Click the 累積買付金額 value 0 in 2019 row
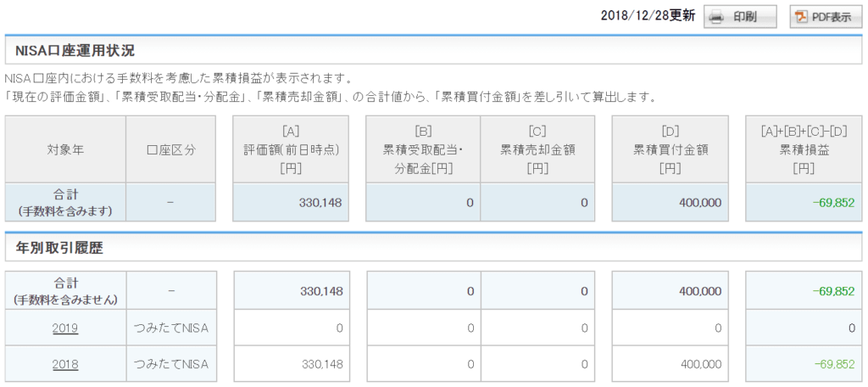This screenshot has width=868, height=387. coord(718,328)
